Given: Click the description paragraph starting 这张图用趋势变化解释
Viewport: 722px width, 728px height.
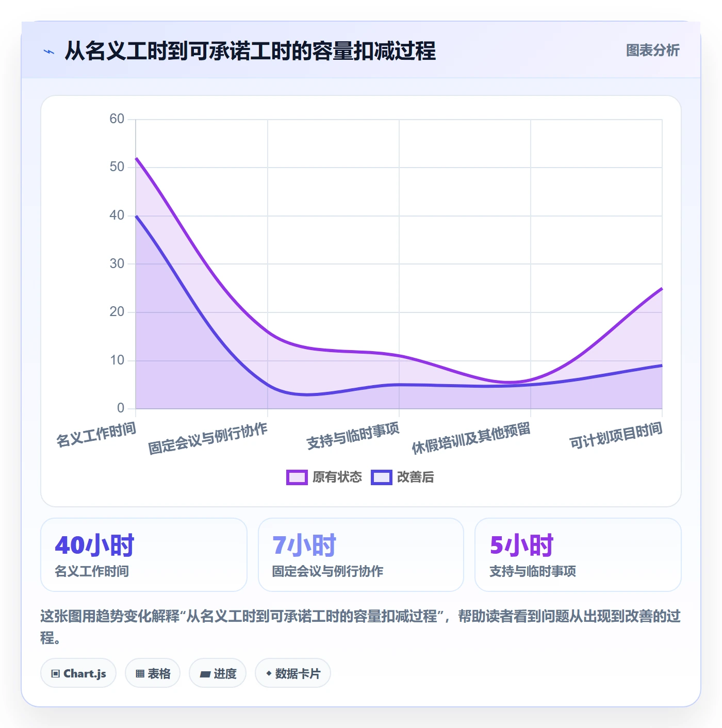Looking at the screenshot, I should click(360, 627).
